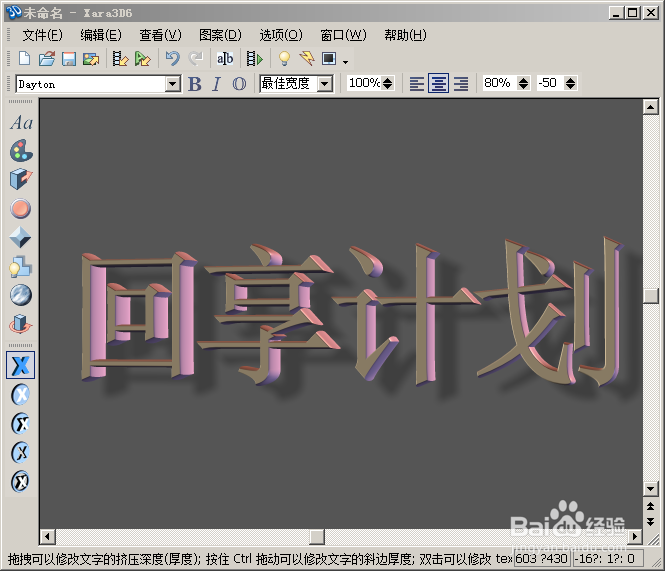Viewport: 665px width, 571px height.
Task: Click the dark frame icon in toolbar
Action: tap(329, 58)
